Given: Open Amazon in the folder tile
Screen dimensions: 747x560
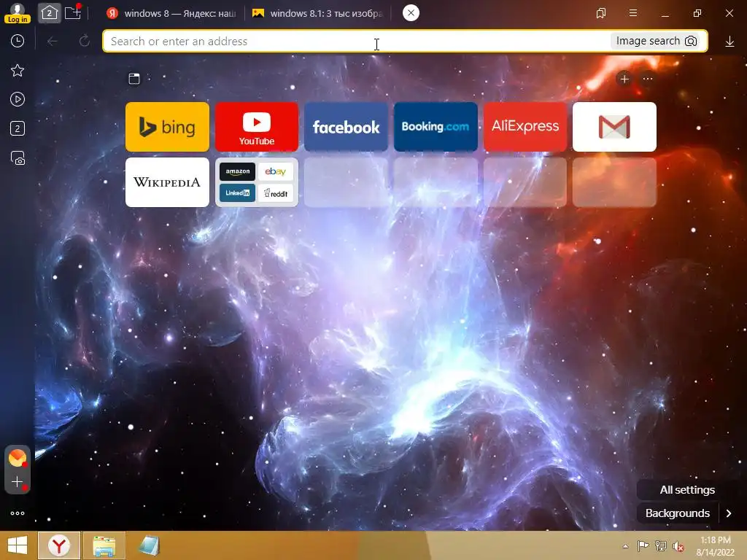Looking at the screenshot, I should pos(237,171).
